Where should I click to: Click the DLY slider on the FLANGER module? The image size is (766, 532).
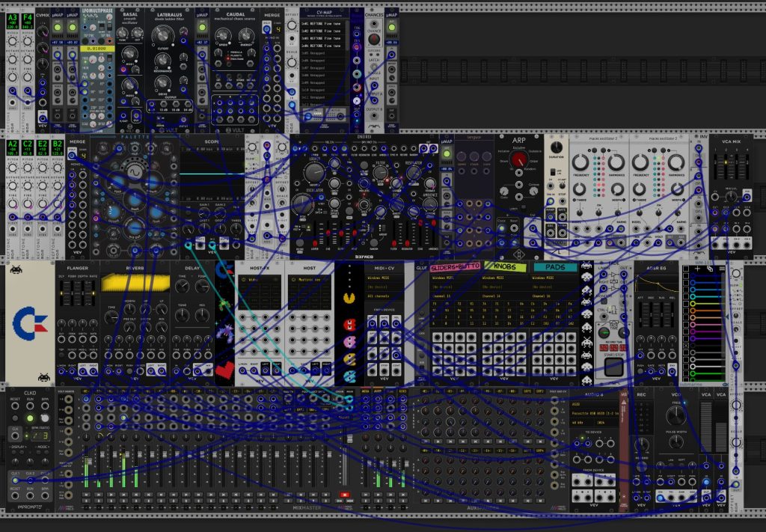tap(63, 293)
